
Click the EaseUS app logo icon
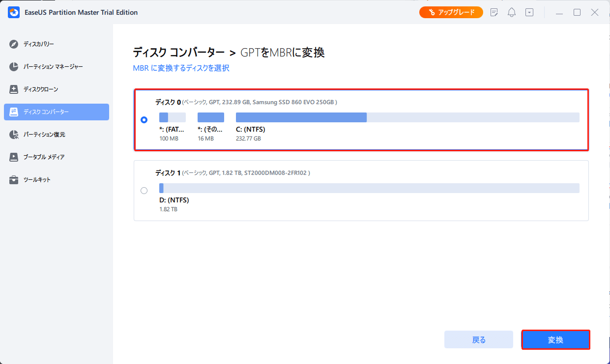point(14,12)
